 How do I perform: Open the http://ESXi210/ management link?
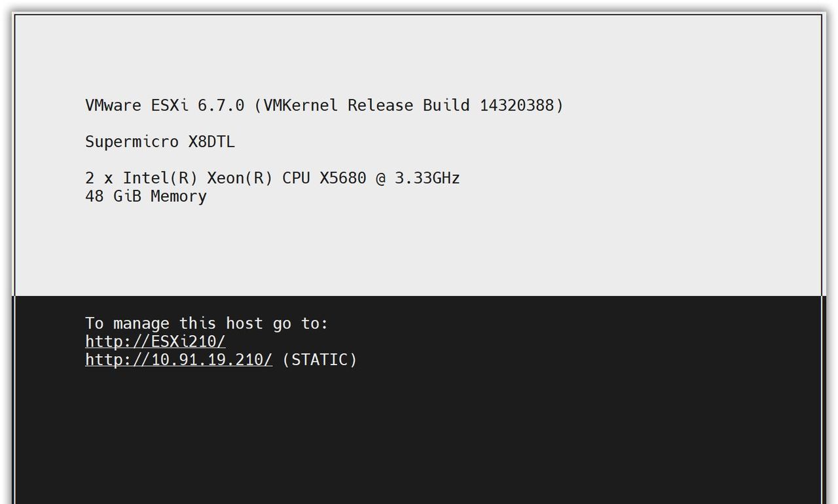pyautogui.click(x=155, y=341)
